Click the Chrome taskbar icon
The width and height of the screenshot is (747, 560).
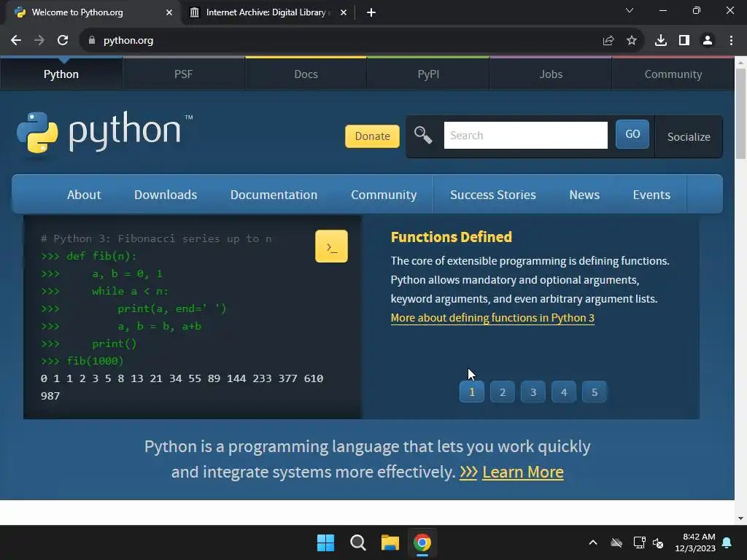[422, 542]
